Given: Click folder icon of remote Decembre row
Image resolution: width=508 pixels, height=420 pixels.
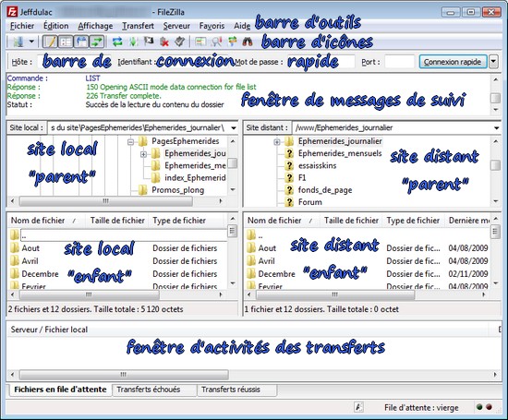Looking at the screenshot, I should 251,274.
